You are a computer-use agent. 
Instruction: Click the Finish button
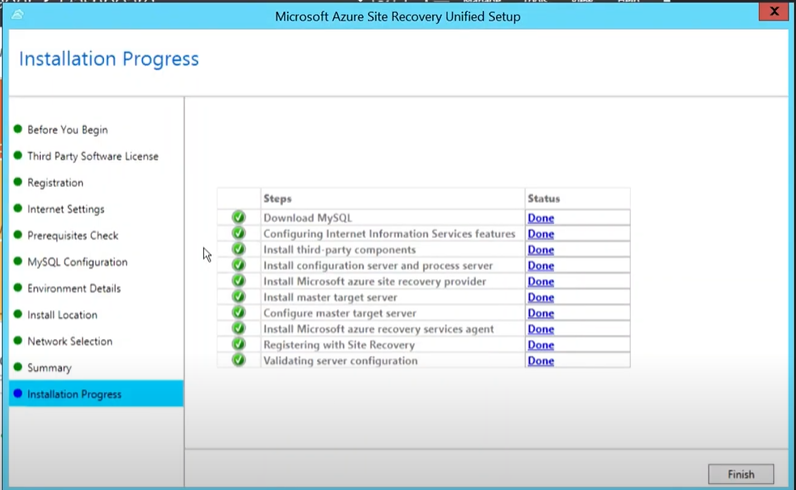(x=741, y=474)
